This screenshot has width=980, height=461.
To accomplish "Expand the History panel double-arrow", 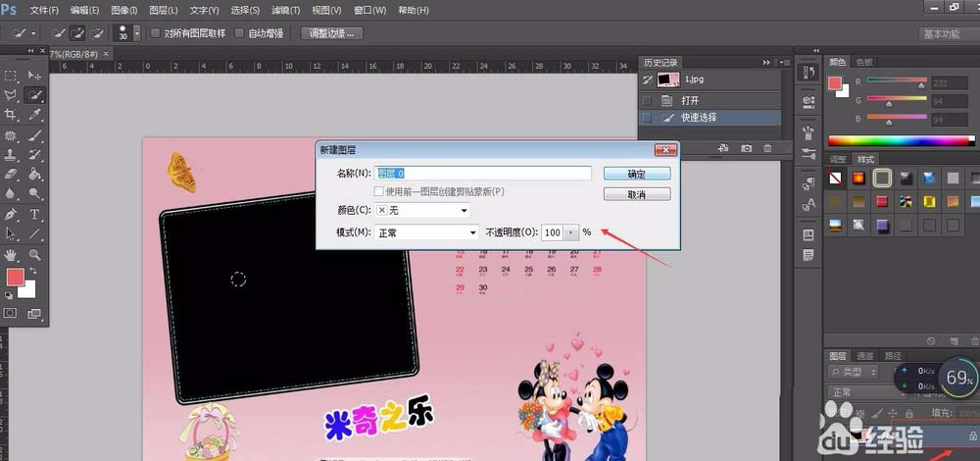I will [767, 63].
